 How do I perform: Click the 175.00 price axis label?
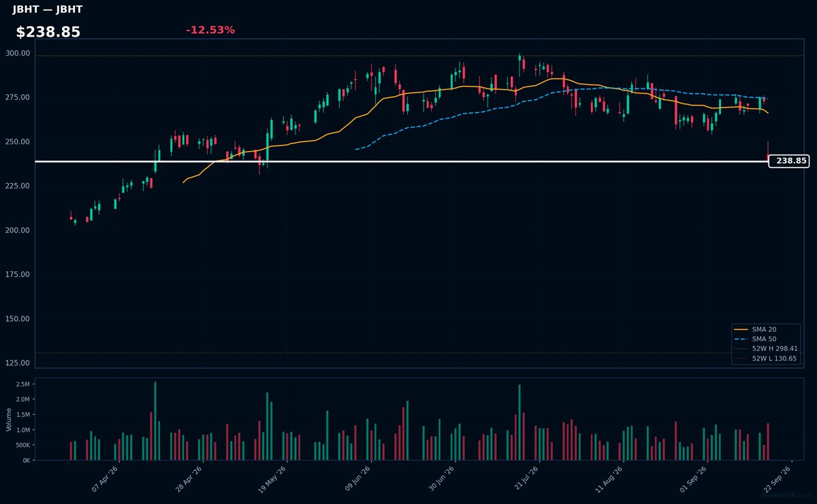pos(18,274)
